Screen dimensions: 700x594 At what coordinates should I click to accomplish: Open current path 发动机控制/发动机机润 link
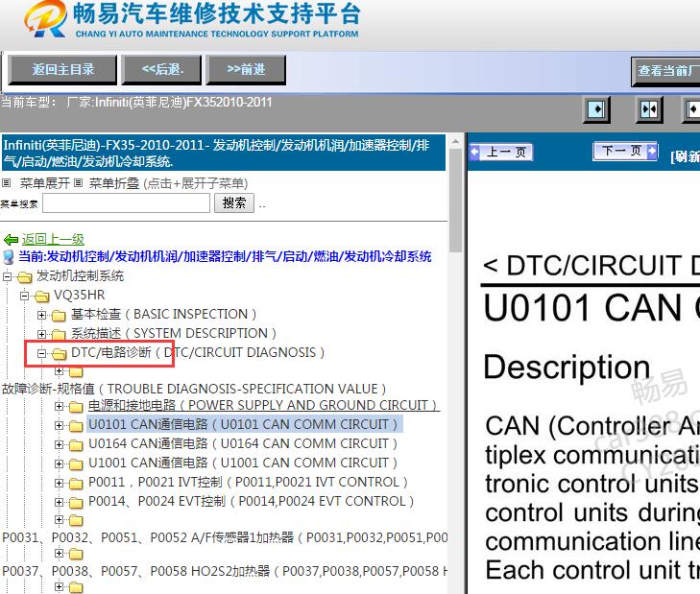225,256
